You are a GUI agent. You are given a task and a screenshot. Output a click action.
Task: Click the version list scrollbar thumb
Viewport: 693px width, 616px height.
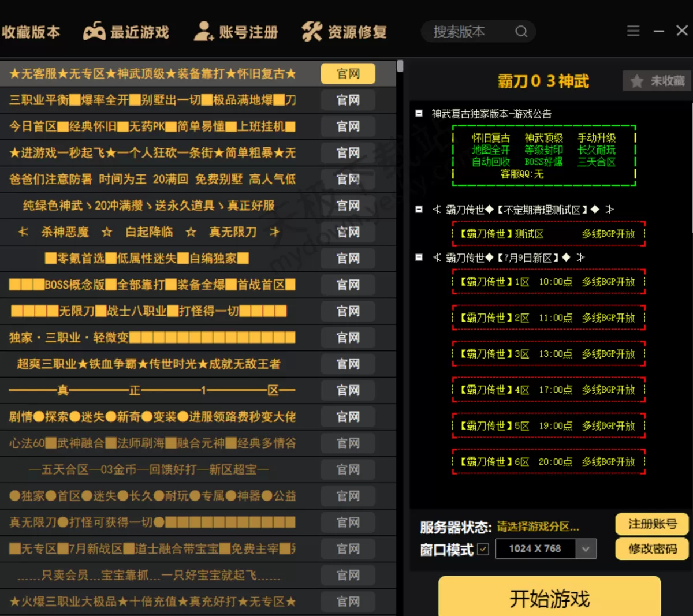400,66
